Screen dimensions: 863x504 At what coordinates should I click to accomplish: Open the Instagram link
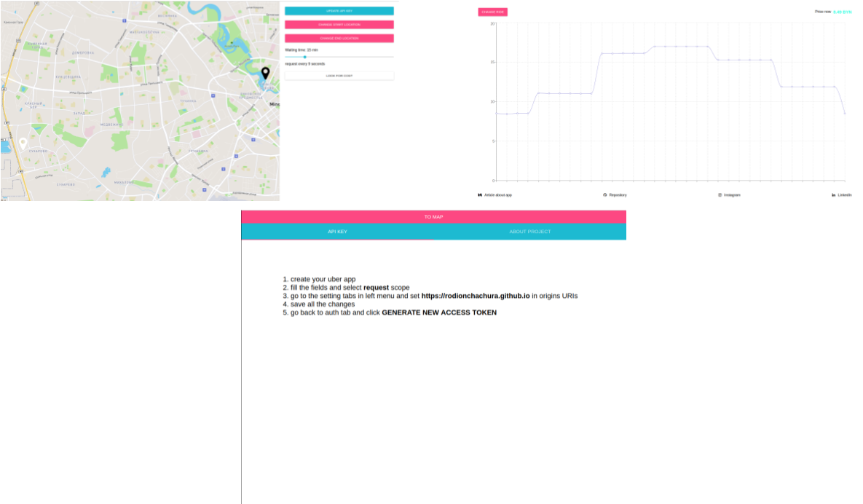coord(732,194)
